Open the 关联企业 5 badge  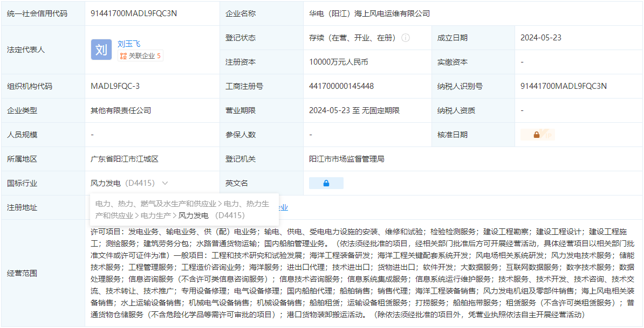coord(141,56)
